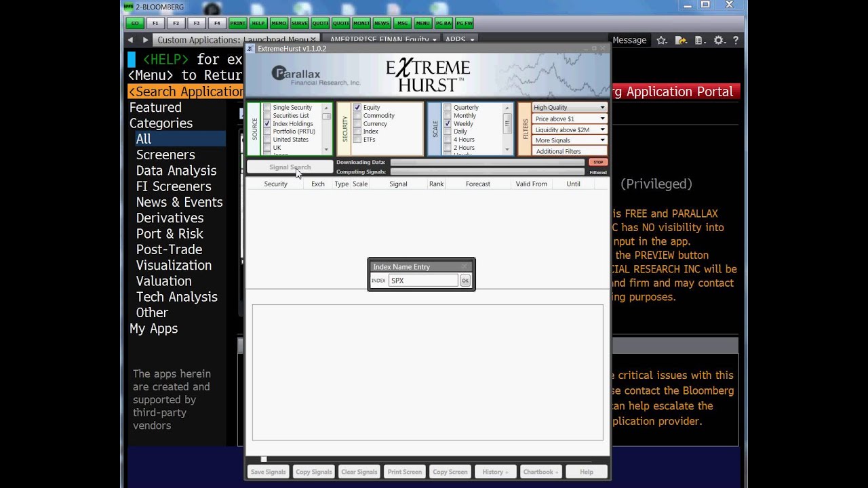Click the F4 function key button
Viewport: 868px width, 488px height.
pyautogui.click(x=217, y=23)
